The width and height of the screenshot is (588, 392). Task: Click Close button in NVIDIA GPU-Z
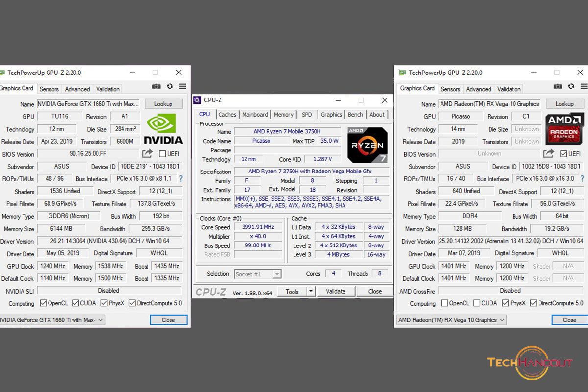(x=169, y=320)
